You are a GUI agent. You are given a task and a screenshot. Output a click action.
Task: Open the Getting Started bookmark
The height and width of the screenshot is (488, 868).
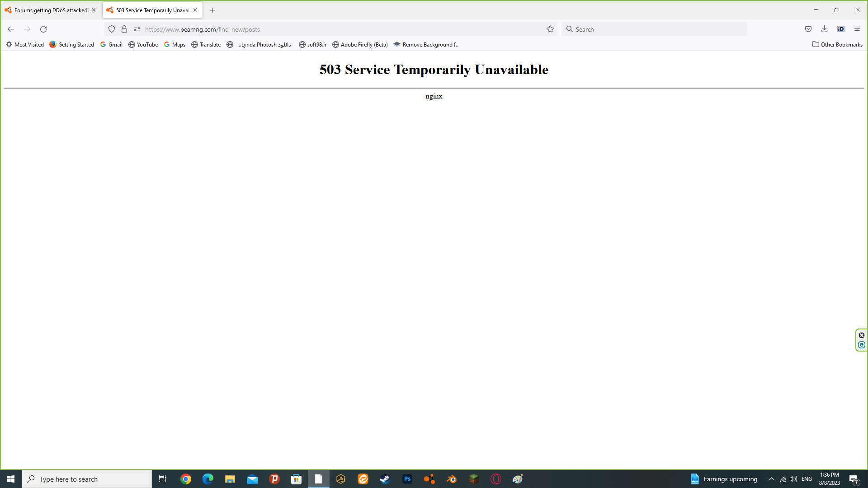pyautogui.click(x=71, y=45)
